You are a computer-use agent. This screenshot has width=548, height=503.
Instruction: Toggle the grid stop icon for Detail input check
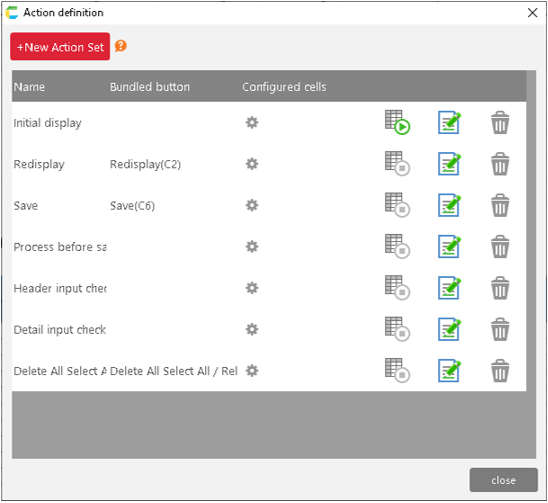[397, 329]
